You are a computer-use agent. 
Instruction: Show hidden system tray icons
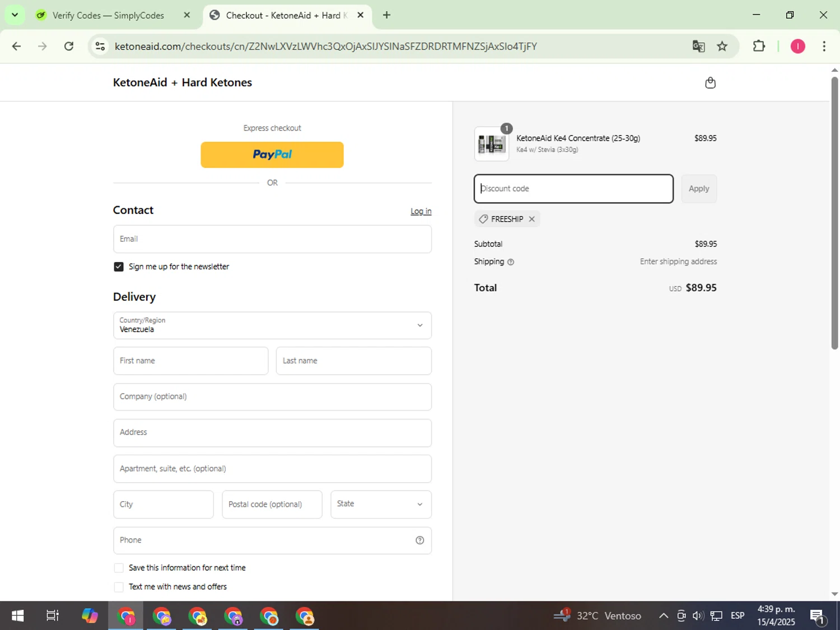click(x=664, y=616)
